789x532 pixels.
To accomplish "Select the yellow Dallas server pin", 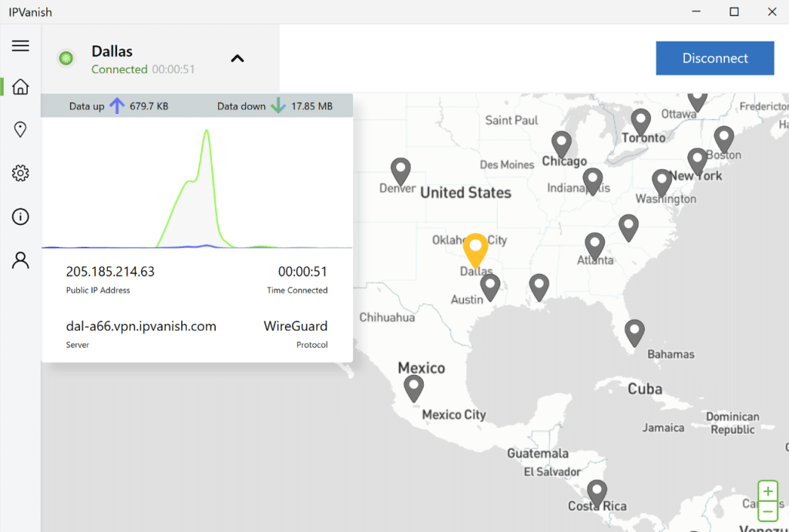I will 475,250.
